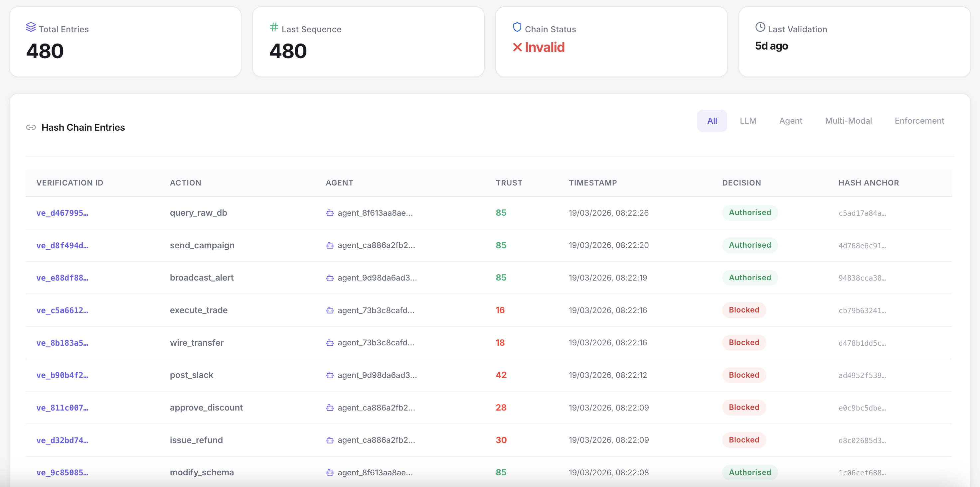Screen dimensions: 980x487
Task: Click the Last Sequence hash icon
Action: coord(274,27)
